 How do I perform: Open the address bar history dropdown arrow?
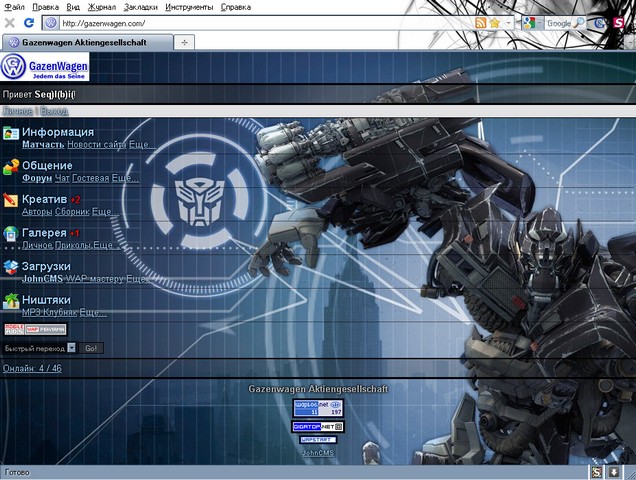[x=508, y=23]
